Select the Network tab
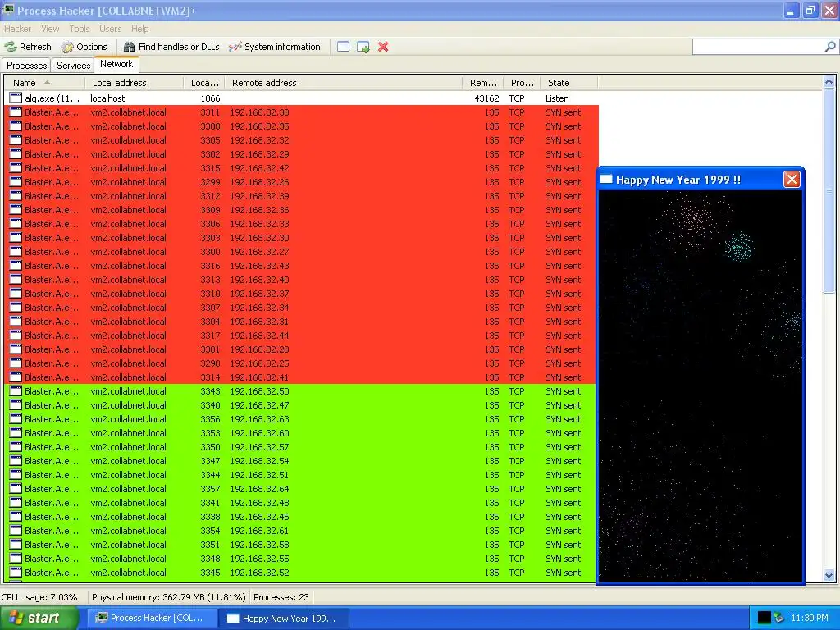The image size is (840, 630). tap(116, 64)
